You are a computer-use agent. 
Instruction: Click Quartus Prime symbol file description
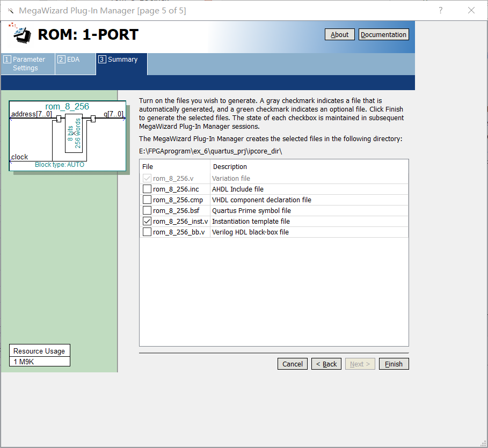pyautogui.click(x=251, y=211)
